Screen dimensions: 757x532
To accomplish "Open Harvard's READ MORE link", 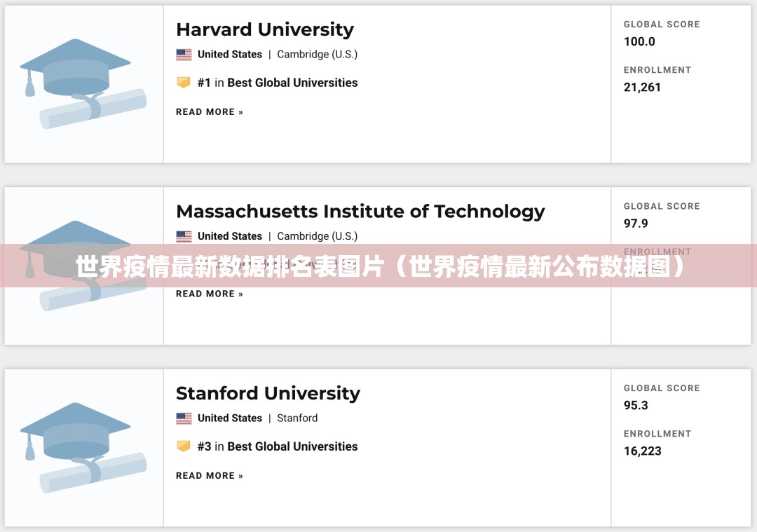I will (209, 111).
